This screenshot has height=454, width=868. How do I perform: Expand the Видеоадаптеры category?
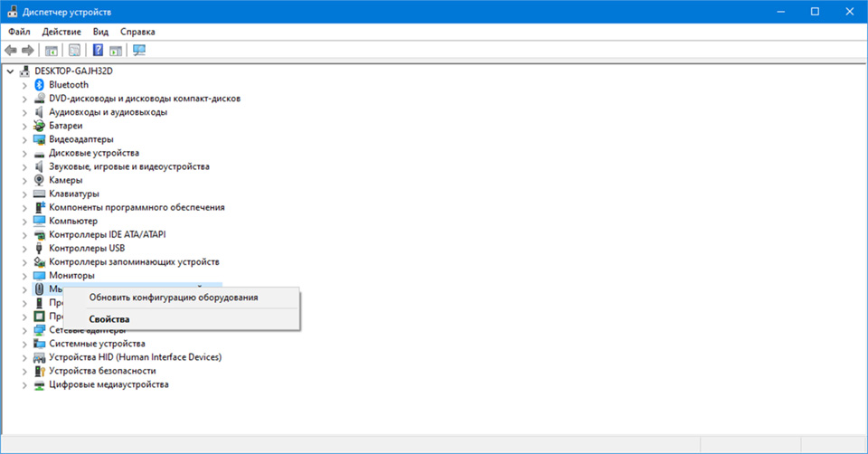pos(24,139)
